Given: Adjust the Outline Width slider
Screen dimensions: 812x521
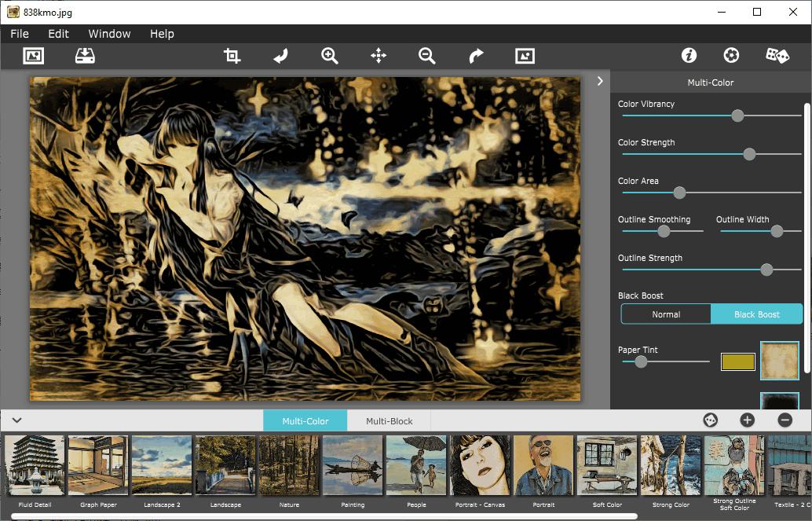Looking at the screenshot, I should point(777,231).
